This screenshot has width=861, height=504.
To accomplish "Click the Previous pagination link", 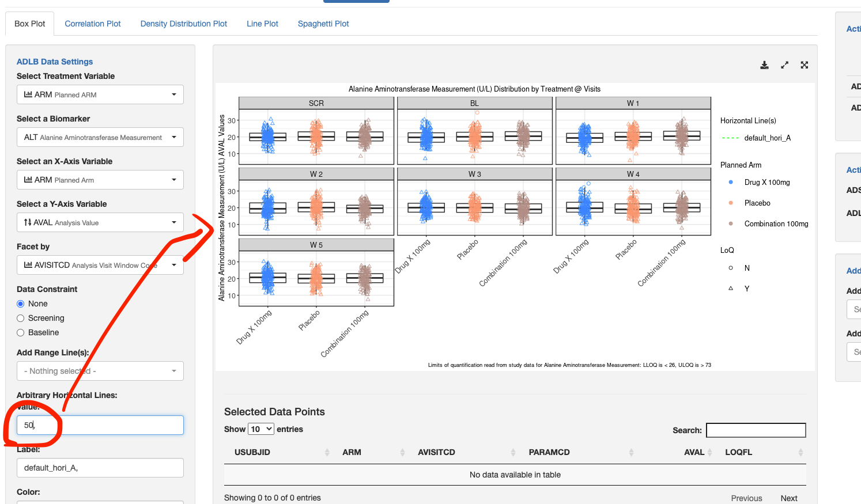I will (746, 498).
